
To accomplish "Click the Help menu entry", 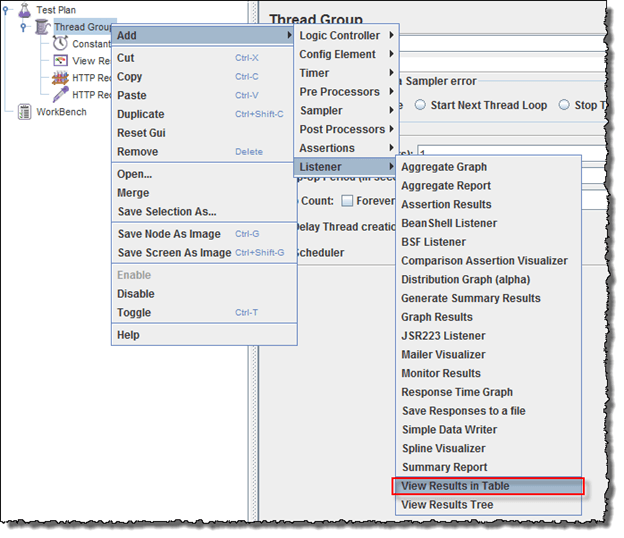I will click(128, 335).
